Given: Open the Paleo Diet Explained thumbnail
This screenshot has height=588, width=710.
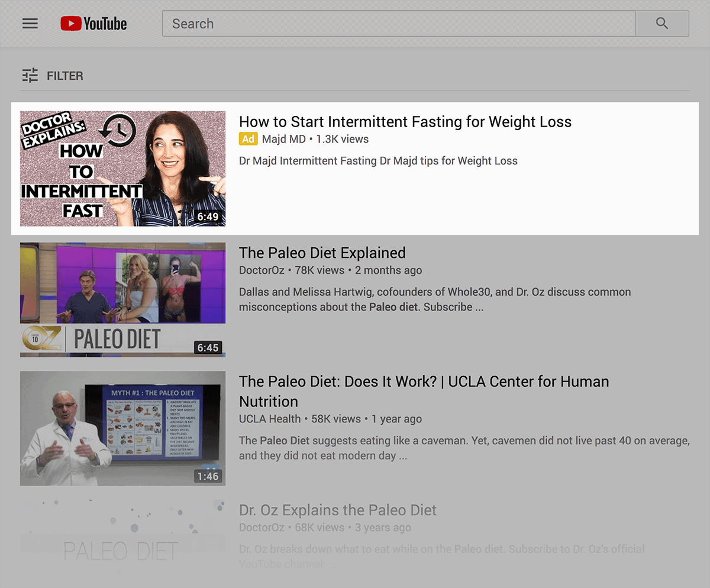Looking at the screenshot, I should coord(122,300).
